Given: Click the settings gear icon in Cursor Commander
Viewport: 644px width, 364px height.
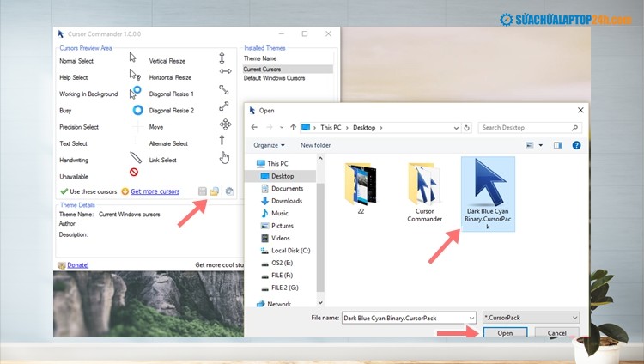Looking at the screenshot, I should click(x=229, y=191).
